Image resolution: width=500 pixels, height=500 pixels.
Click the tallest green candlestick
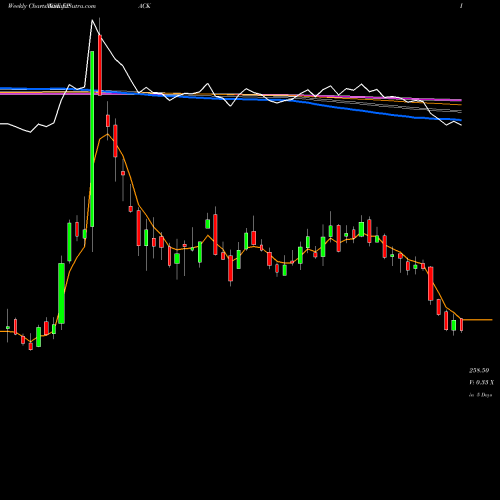pos(92,139)
